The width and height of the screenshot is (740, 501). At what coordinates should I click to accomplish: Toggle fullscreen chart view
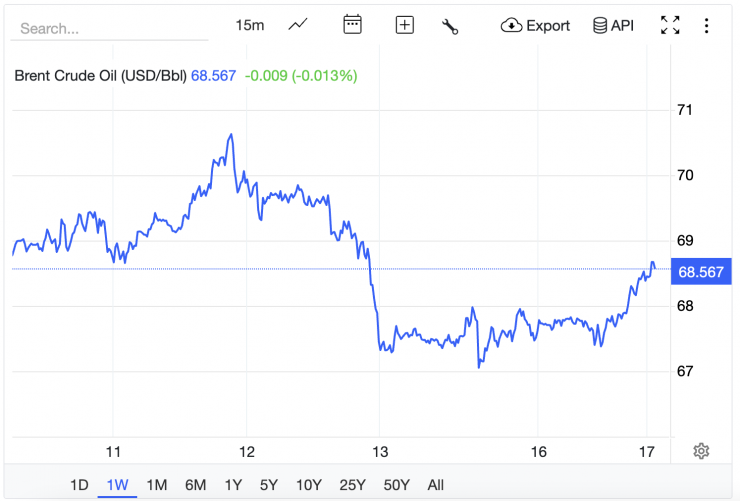pos(670,25)
